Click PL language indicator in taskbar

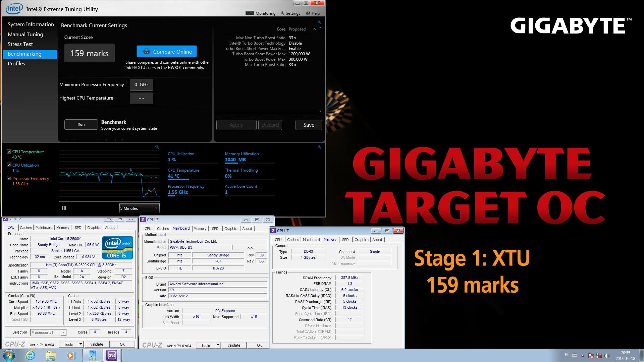pyautogui.click(x=567, y=355)
